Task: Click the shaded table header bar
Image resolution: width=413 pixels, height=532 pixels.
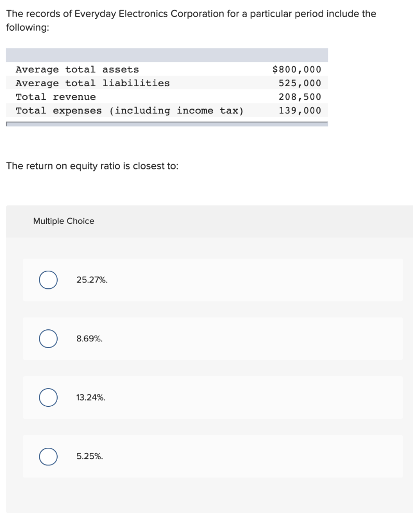Action: [x=167, y=55]
